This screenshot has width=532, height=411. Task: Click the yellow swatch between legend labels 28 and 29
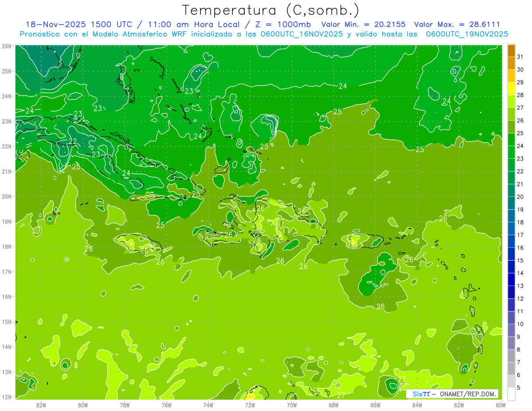point(511,88)
